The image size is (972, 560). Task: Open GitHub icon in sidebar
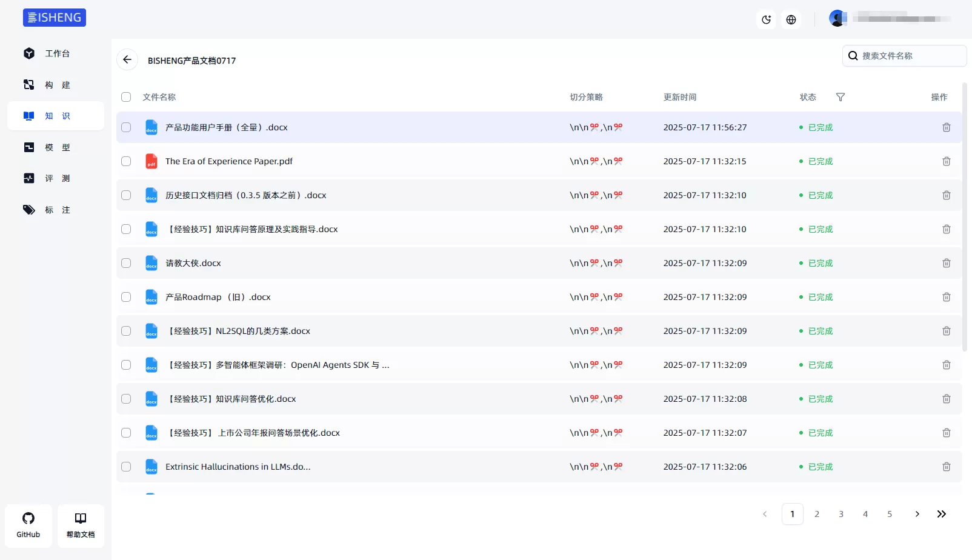click(x=28, y=525)
